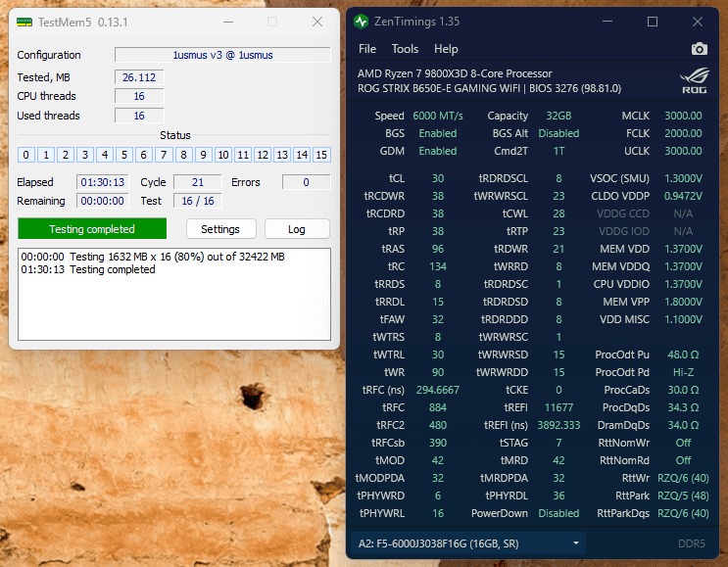Screen dimensions: 728x567
Task: Click thread status box 12
Action: 263,155
